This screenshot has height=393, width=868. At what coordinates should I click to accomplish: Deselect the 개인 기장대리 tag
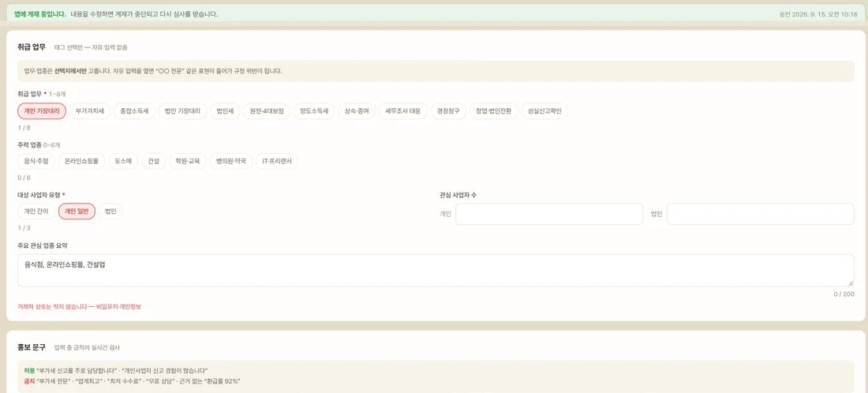tap(42, 111)
